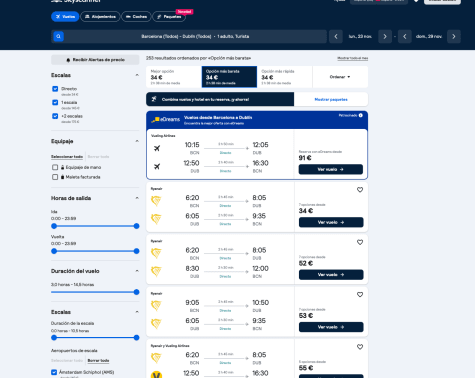Open the Mostrar paquetes link

coord(331,99)
